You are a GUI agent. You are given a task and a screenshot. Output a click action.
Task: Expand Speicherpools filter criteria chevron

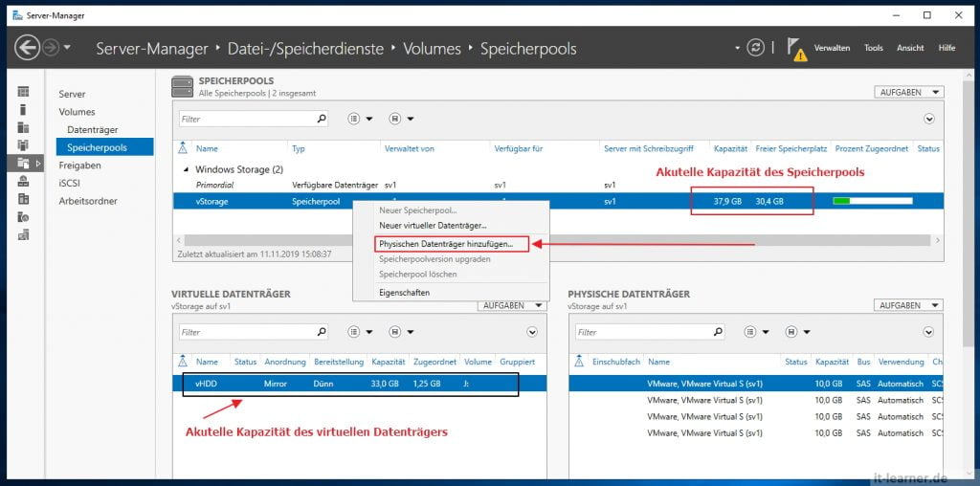[928, 119]
